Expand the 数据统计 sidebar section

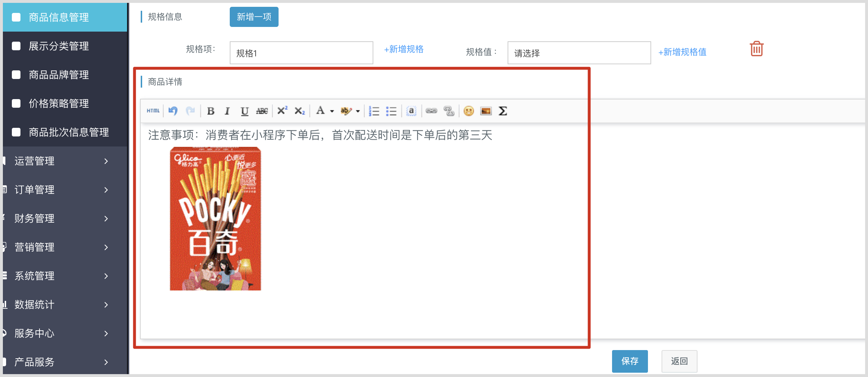pyautogui.click(x=65, y=304)
